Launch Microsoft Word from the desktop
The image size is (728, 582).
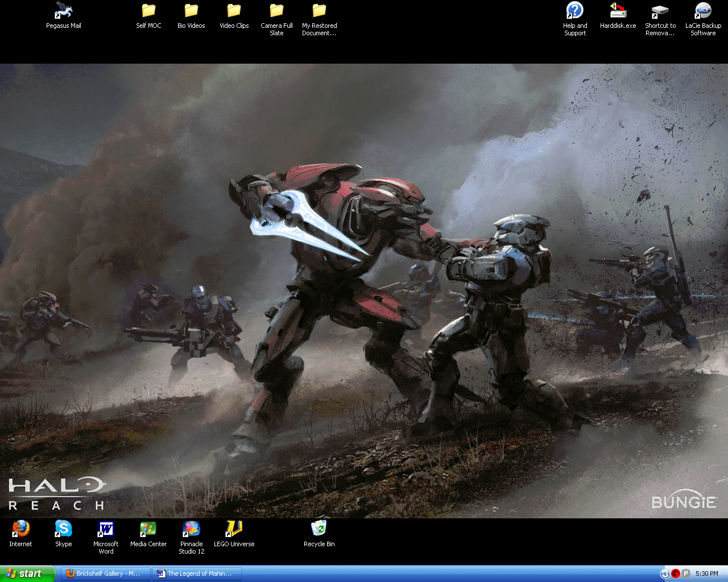[x=106, y=530]
